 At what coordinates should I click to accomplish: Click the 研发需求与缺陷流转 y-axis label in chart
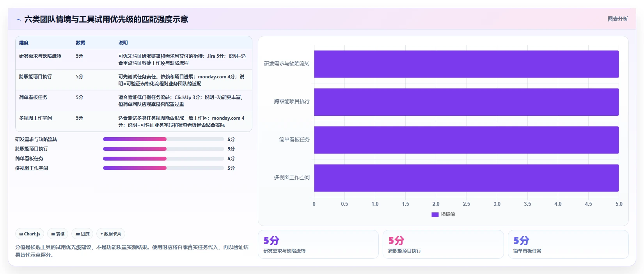click(x=287, y=64)
